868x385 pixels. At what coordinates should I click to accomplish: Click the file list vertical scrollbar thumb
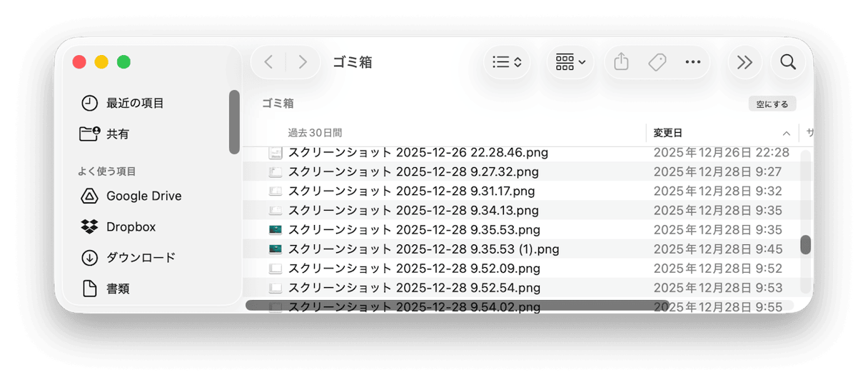(x=806, y=244)
